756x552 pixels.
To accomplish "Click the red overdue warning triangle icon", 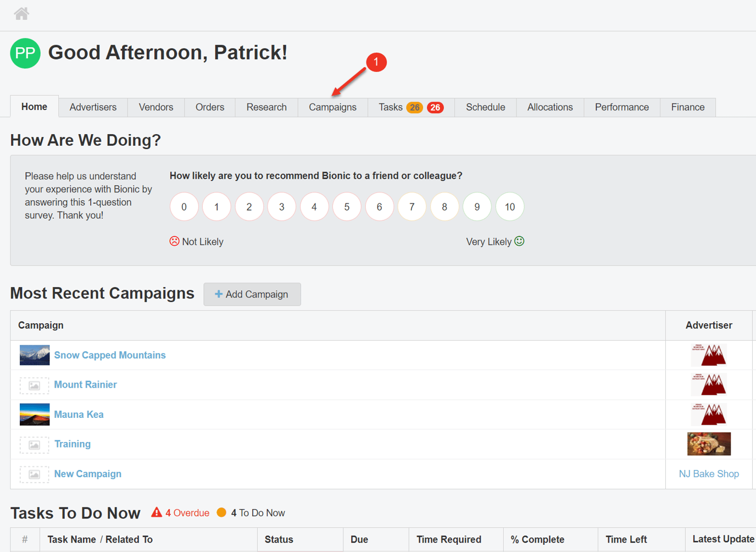I will coord(157,512).
